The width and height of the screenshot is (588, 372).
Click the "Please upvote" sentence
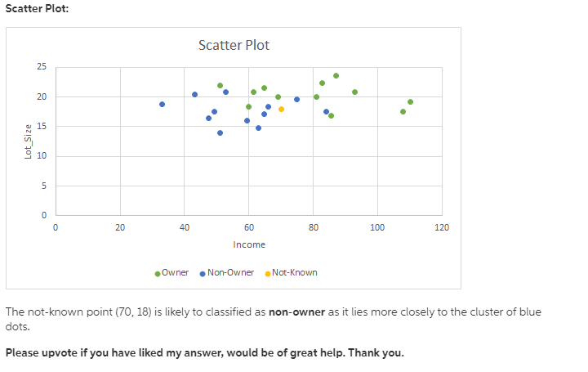[204, 353]
